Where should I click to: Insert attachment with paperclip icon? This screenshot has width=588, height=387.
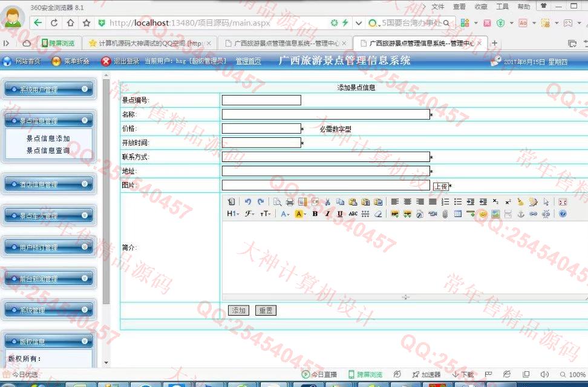click(x=445, y=213)
